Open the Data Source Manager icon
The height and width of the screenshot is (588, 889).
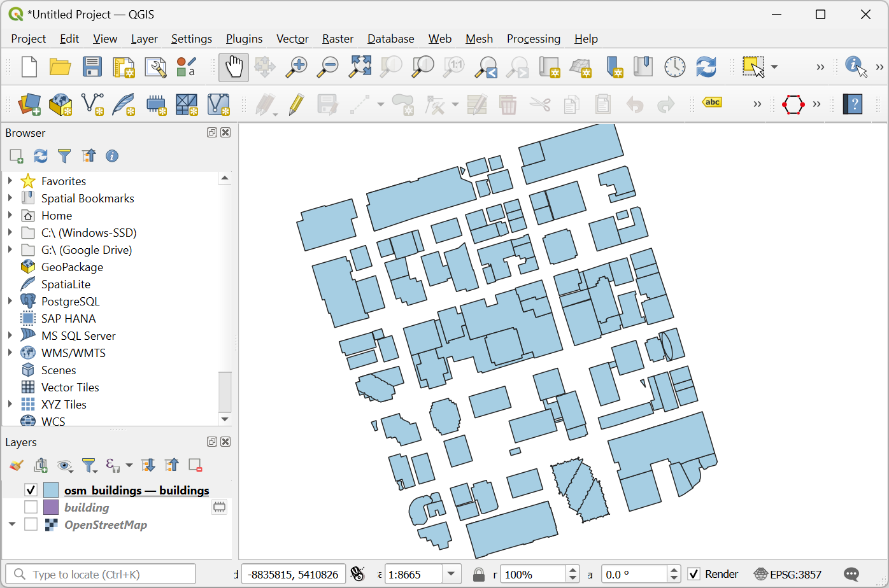(x=29, y=104)
